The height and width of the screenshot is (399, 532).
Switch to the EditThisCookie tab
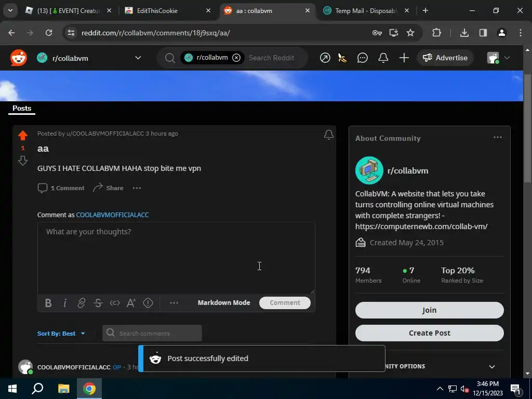coord(167,11)
